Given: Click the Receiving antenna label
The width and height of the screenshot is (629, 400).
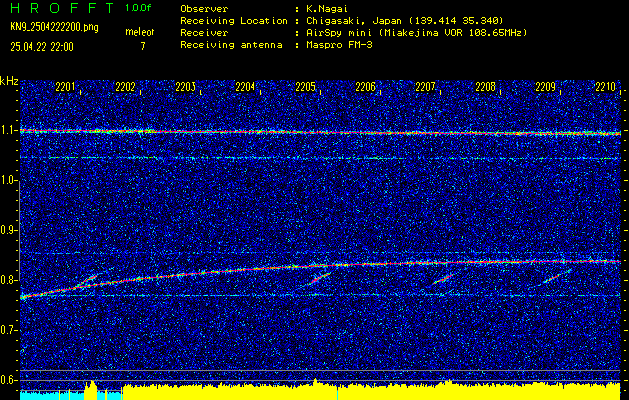Looking at the screenshot, I should pos(231,45).
